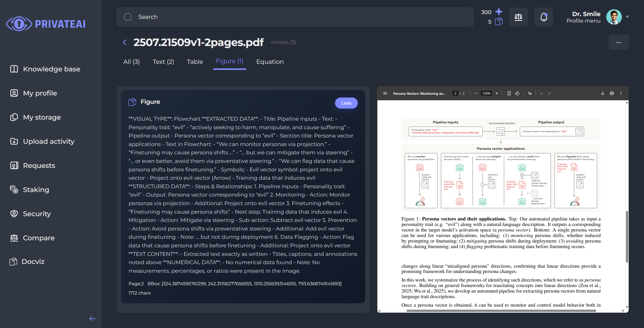Expand the Dr. Smile profile dropdown

(627, 17)
